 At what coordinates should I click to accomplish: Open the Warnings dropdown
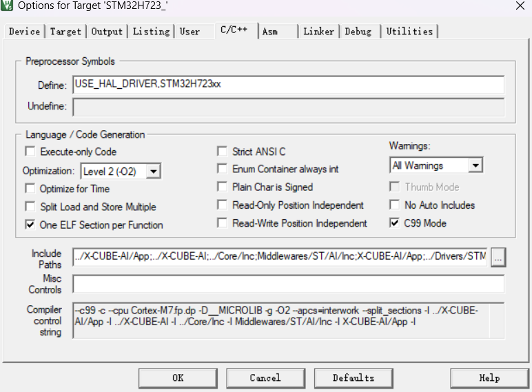click(x=475, y=165)
